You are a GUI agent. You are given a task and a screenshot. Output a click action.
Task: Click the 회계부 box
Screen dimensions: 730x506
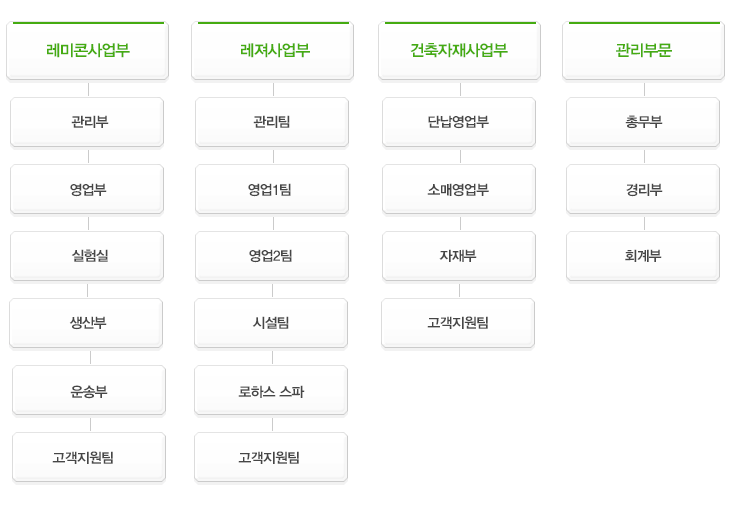click(x=643, y=256)
